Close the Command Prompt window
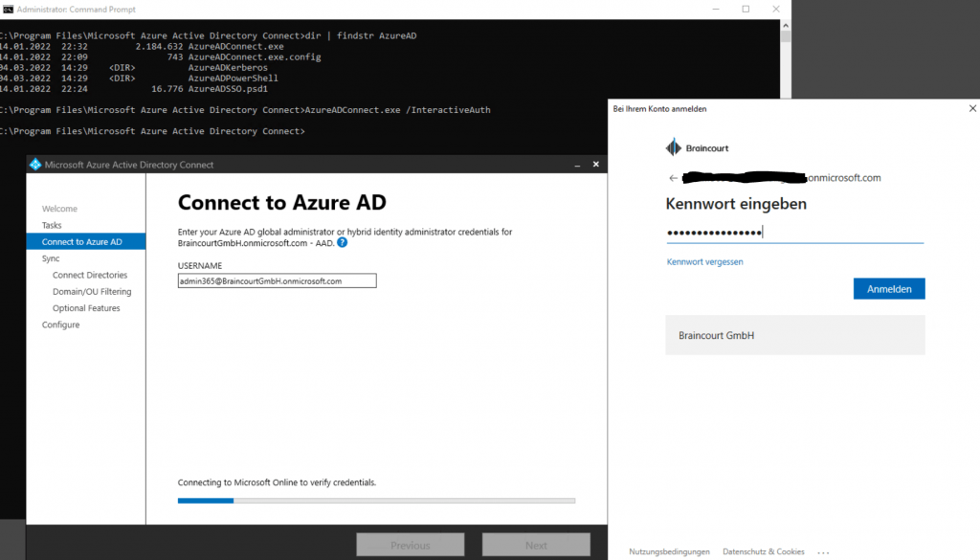980x560 pixels. tap(775, 9)
